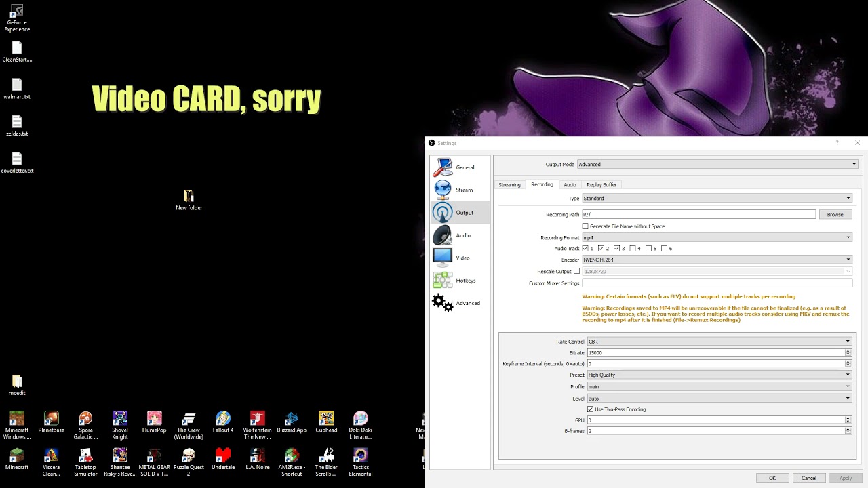Open the Encoder dropdown
Image resolution: width=868 pixels, height=488 pixels.
coord(717,260)
